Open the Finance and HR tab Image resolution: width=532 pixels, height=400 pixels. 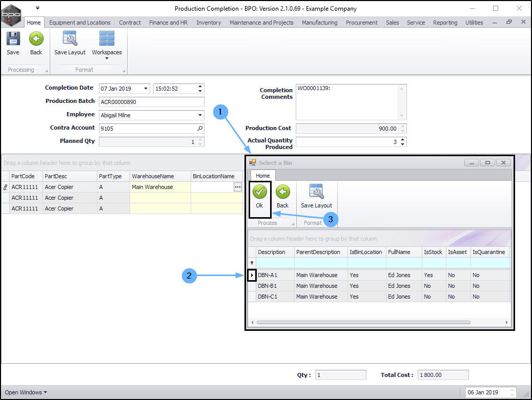click(168, 23)
